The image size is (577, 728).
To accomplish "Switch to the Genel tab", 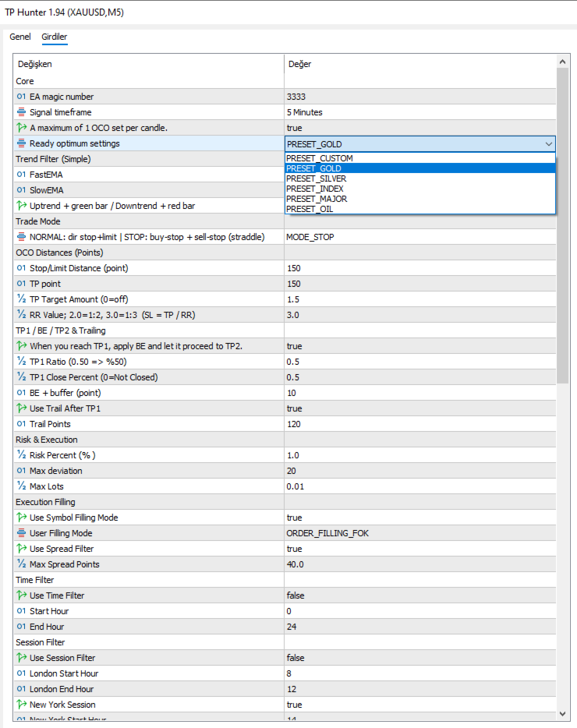I will point(20,37).
